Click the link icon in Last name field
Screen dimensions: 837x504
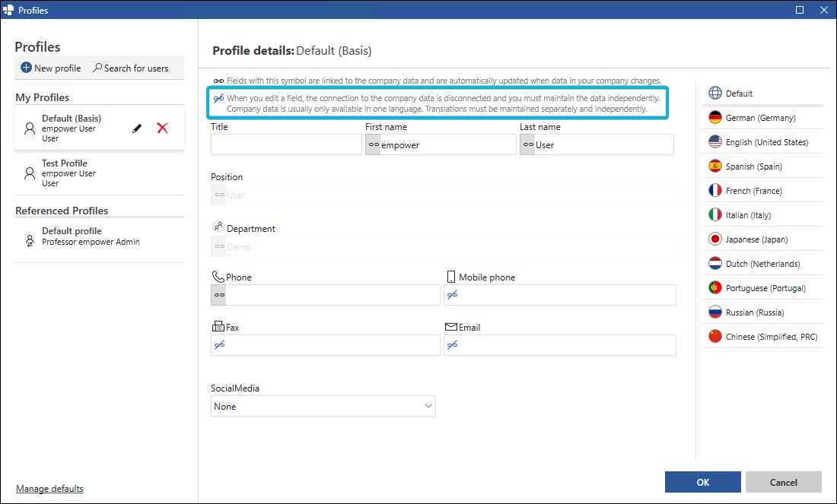pyautogui.click(x=528, y=144)
